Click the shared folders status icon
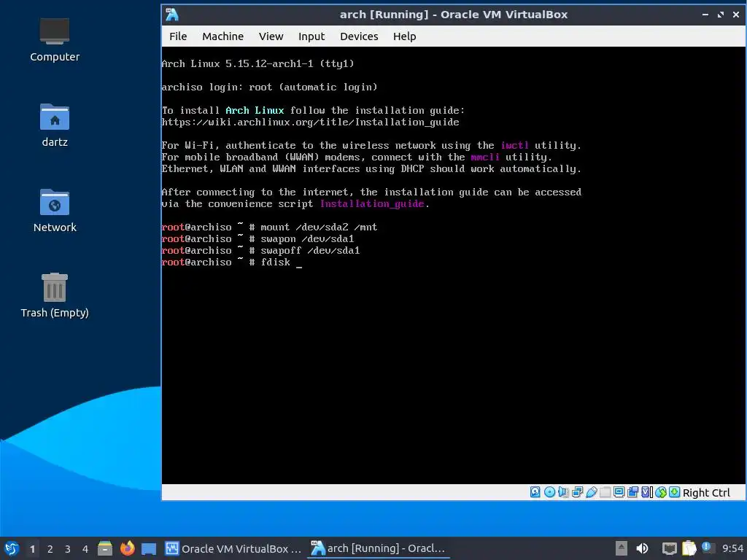This screenshot has width=747, height=560. 605,492
